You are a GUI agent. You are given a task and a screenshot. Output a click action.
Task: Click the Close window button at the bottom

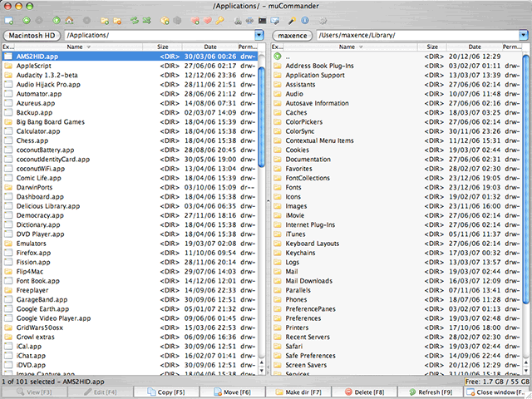tap(496, 392)
